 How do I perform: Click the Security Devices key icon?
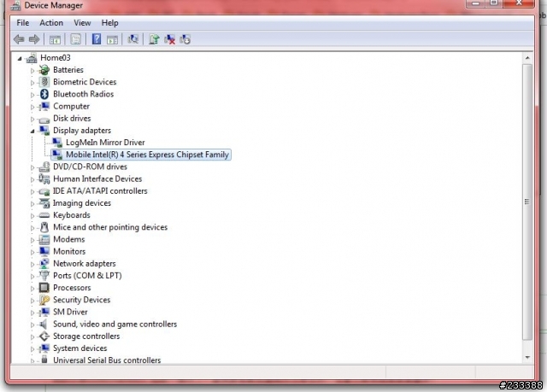pos(44,300)
